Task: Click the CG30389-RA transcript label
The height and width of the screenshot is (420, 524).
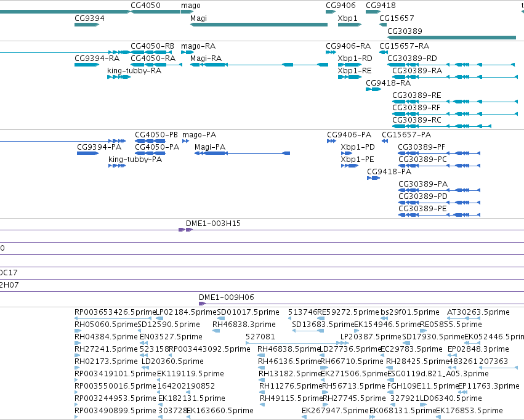Action: pos(417,71)
